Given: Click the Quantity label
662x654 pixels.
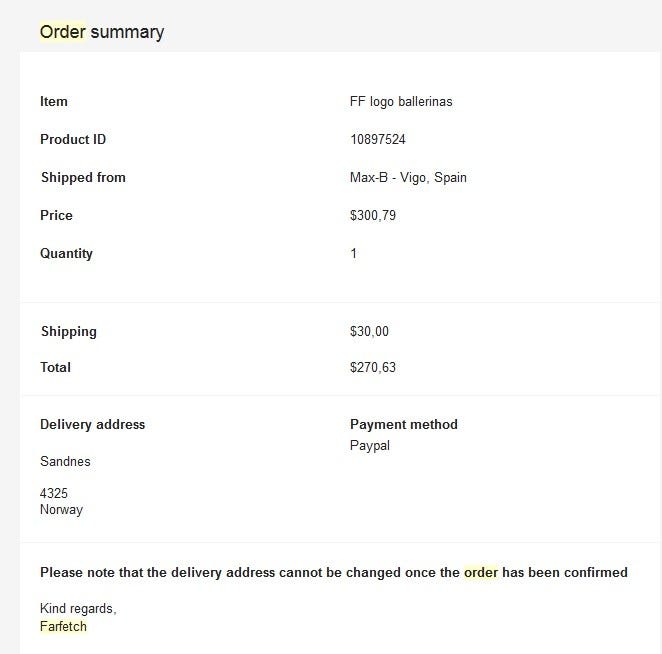Looking at the screenshot, I should coord(66,254).
